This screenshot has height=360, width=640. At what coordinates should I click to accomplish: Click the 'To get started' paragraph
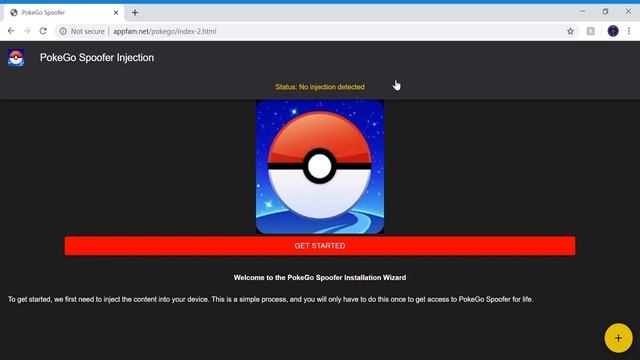pos(270,299)
